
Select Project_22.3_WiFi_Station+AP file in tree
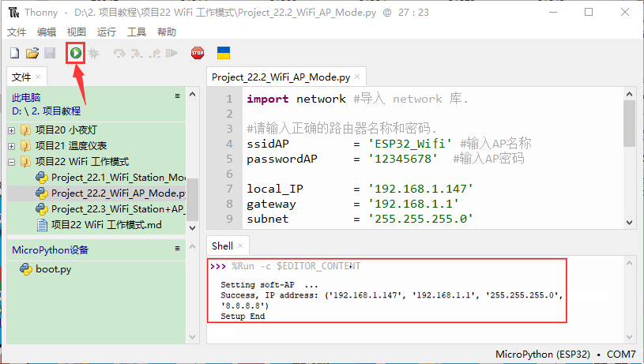tap(117, 208)
